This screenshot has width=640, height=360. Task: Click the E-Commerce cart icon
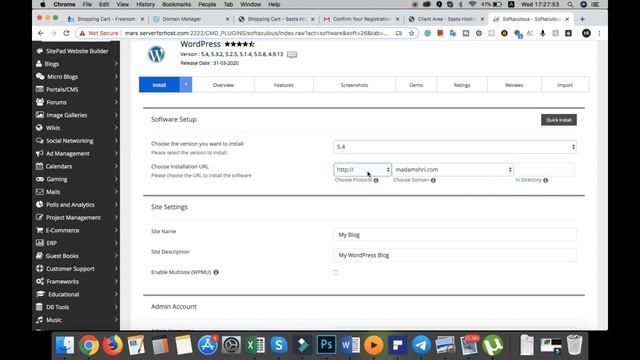pyautogui.click(x=40, y=230)
